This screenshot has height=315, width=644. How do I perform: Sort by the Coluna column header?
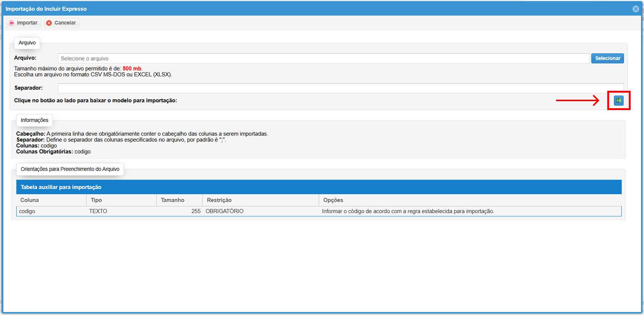pos(30,200)
